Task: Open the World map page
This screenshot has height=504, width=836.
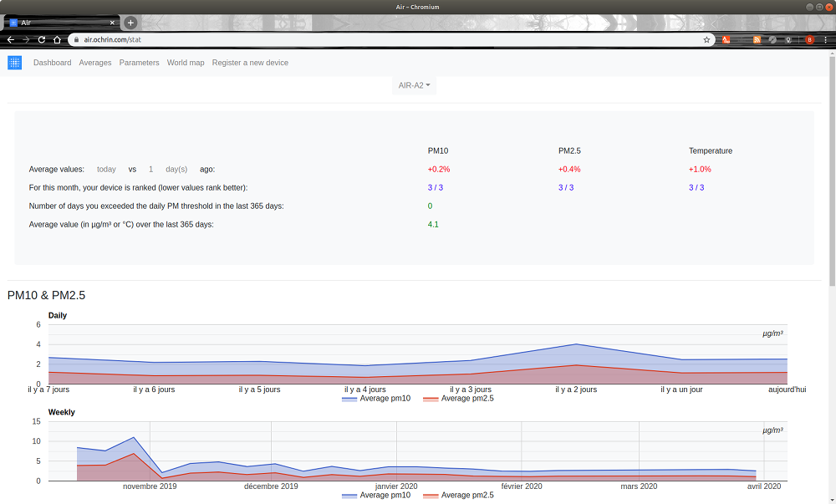Action: [x=186, y=63]
